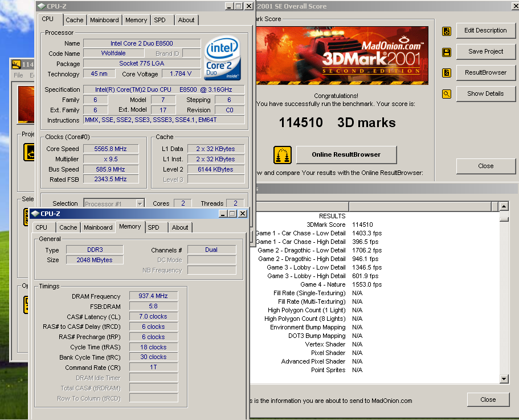Image resolution: width=519 pixels, height=420 pixels.
Task: Open File menu in background 3DMark window
Action: [x=19, y=75]
